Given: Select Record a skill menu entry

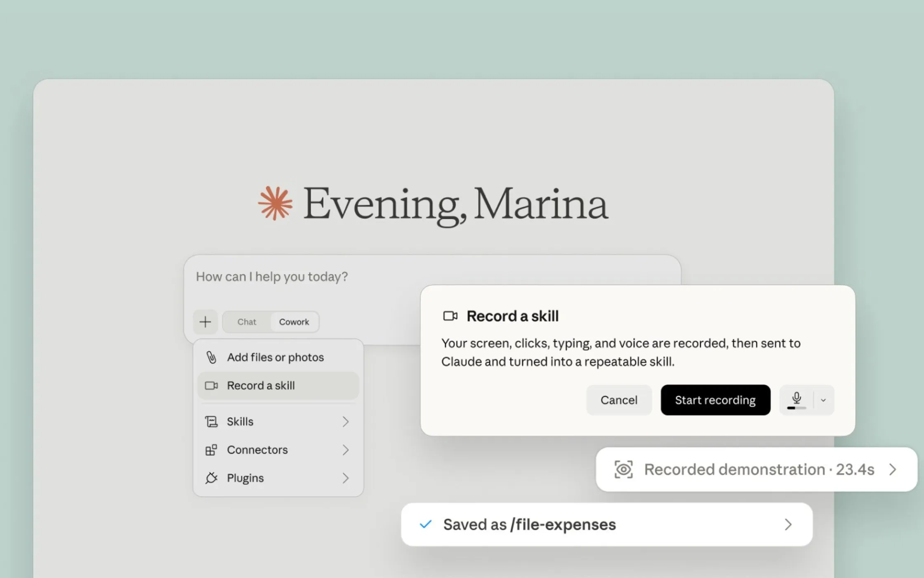Looking at the screenshot, I should pos(278,385).
